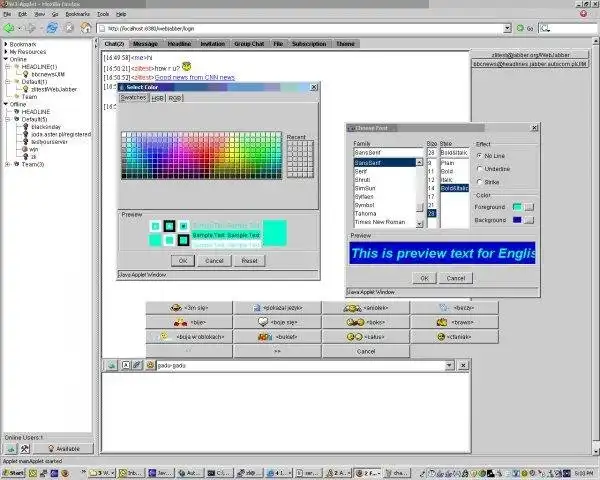Click the bbcnews4JIM contact bulb icon
This screenshot has height=480, width=600.
[x=26, y=74]
